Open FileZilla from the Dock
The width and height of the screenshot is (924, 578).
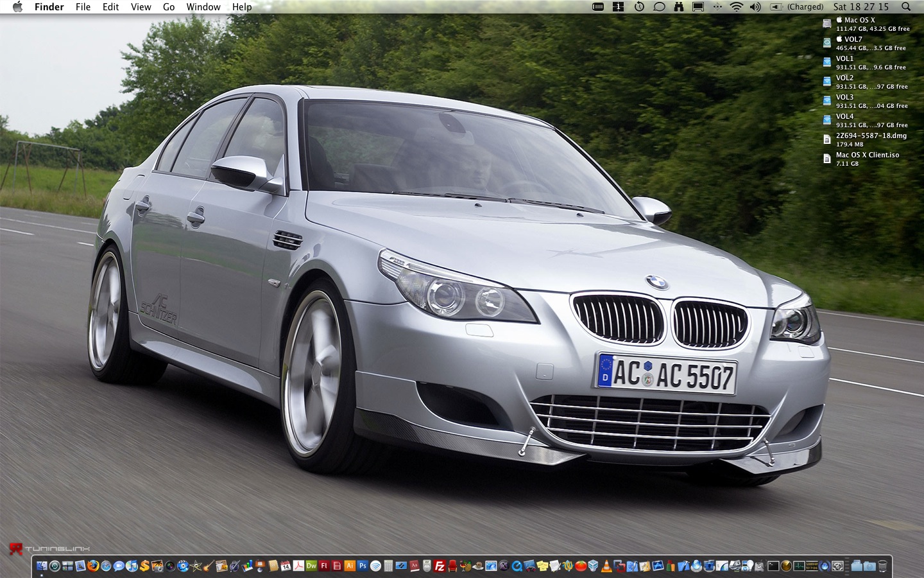[x=440, y=566]
